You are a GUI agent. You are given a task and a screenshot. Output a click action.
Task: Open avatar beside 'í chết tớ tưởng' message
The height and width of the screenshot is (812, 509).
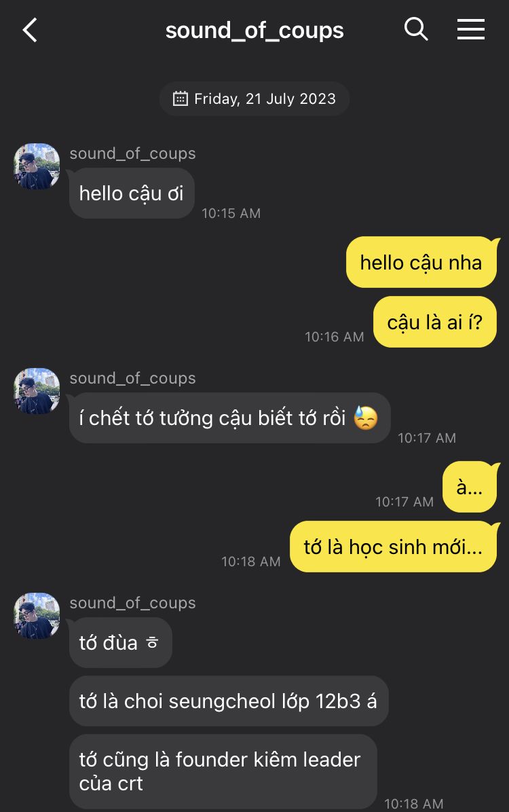[37, 391]
